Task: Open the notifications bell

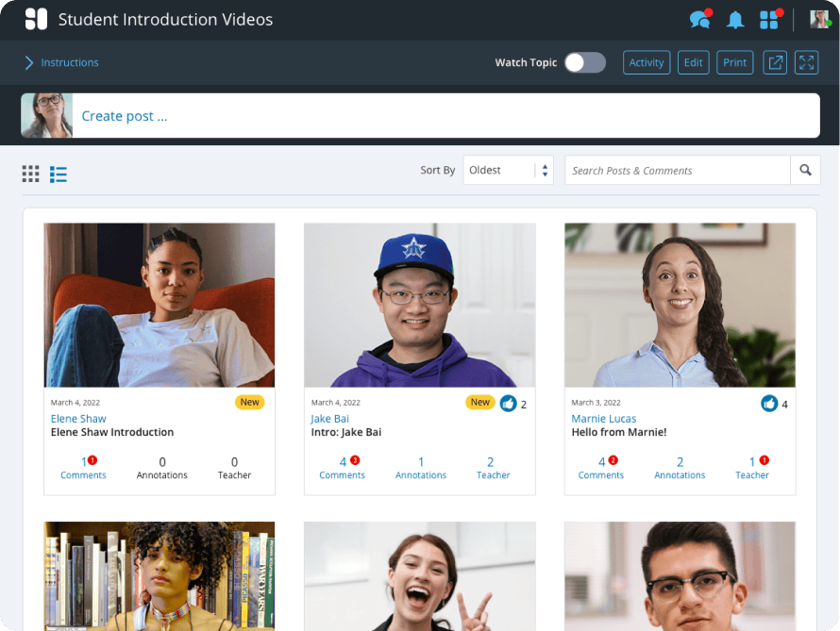Action: 735,20
